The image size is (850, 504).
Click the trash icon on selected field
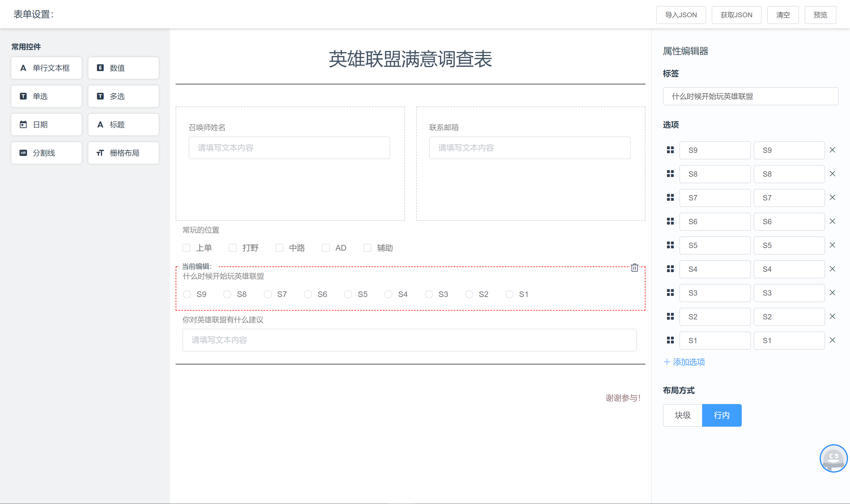(634, 268)
